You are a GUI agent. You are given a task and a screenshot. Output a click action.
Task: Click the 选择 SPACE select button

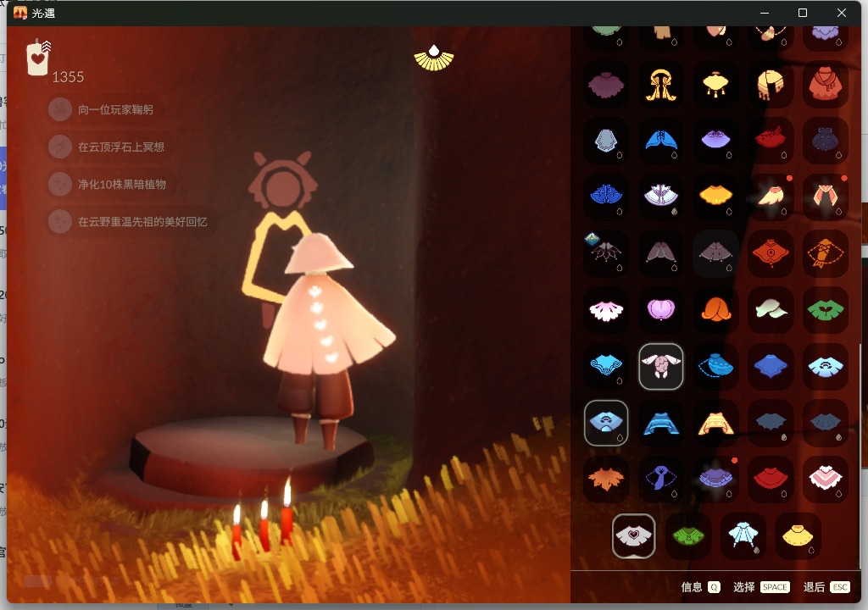pos(761,587)
